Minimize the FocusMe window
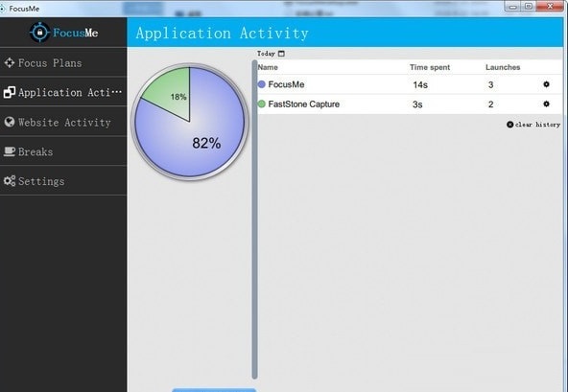Screen dimensions: 568x392 pyautogui.click(x=512, y=6)
